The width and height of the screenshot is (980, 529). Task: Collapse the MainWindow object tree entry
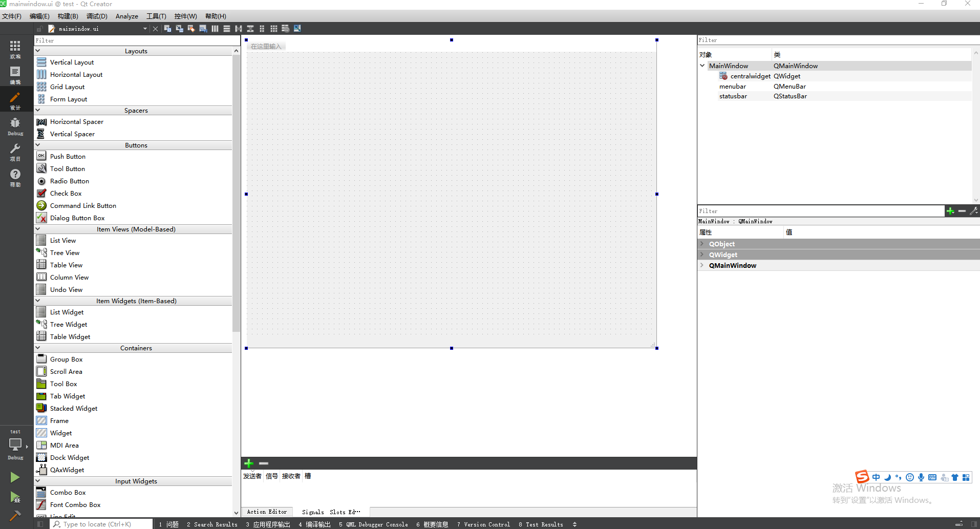tap(702, 66)
